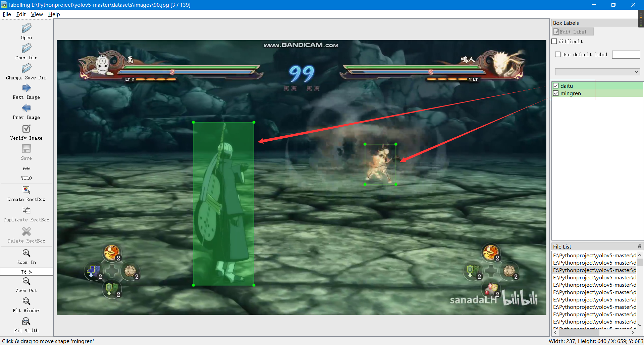This screenshot has height=345, width=644.
Task: Click the Zoom In magnifier
Action: [26, 253]
